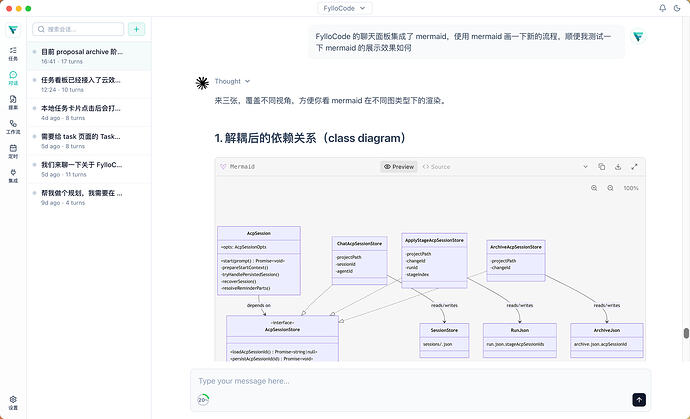Viewport: 690px width, 419px height.
Task: Create new conversation with plus button
Action: tap(136, 29)
